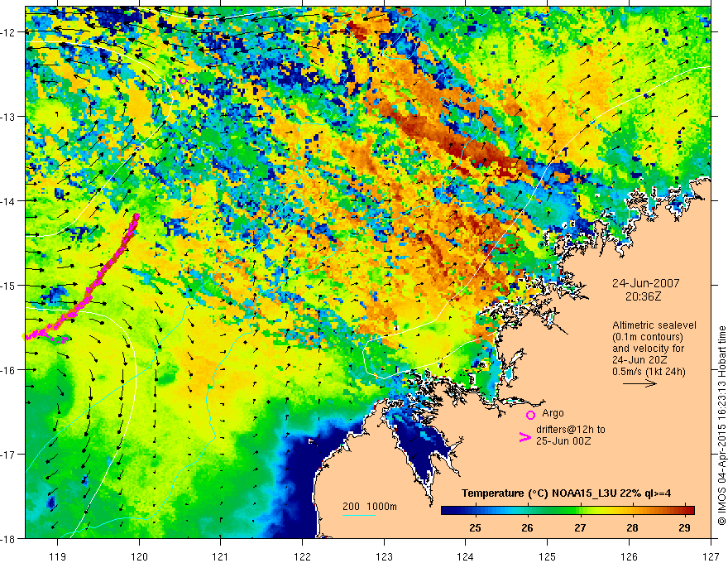Click the longitude axis label 126
The image size is (728, 563).
point(629,556)
